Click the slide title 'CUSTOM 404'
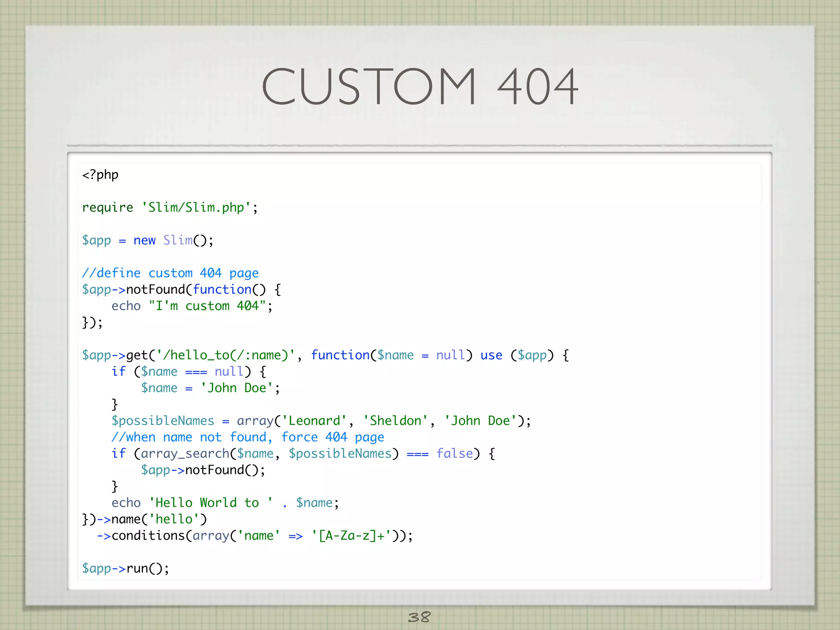 [420, 86]
